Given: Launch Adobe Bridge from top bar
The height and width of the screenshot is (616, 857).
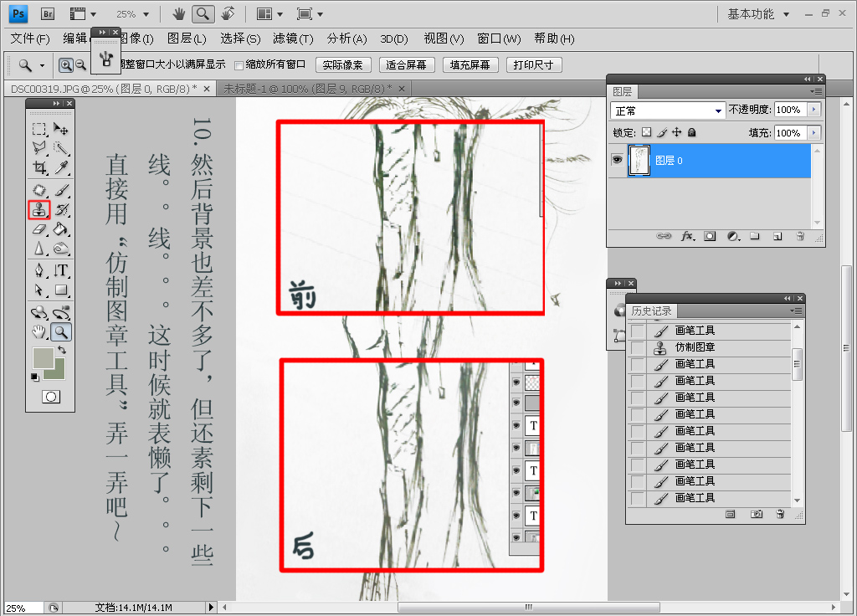Looking at the screenshot, I should pos(48,13).
